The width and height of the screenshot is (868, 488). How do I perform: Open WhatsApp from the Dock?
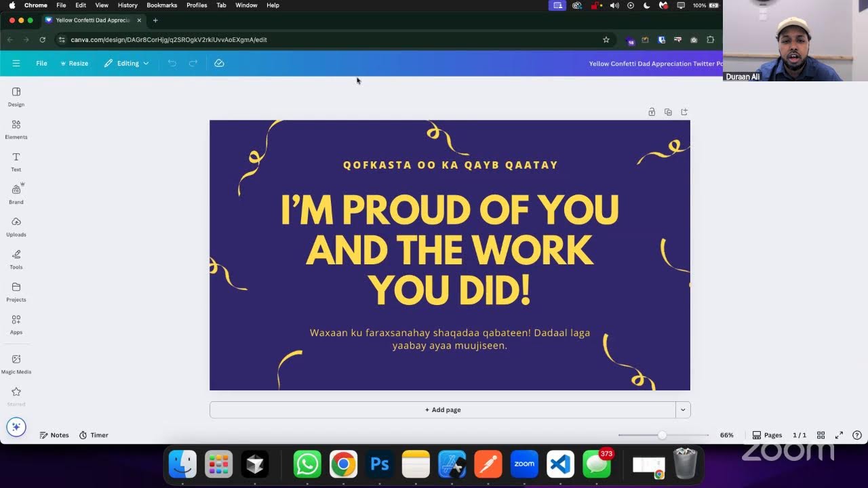coord(307,464)
